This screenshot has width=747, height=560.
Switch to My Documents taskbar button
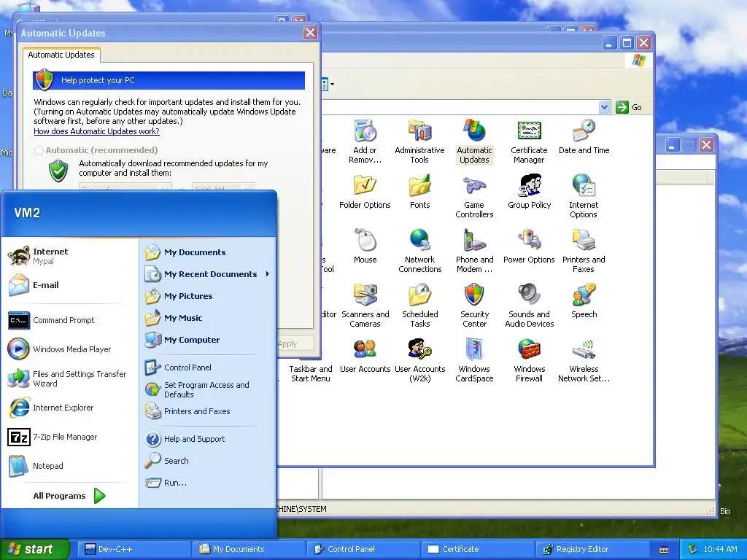point(248,549)
